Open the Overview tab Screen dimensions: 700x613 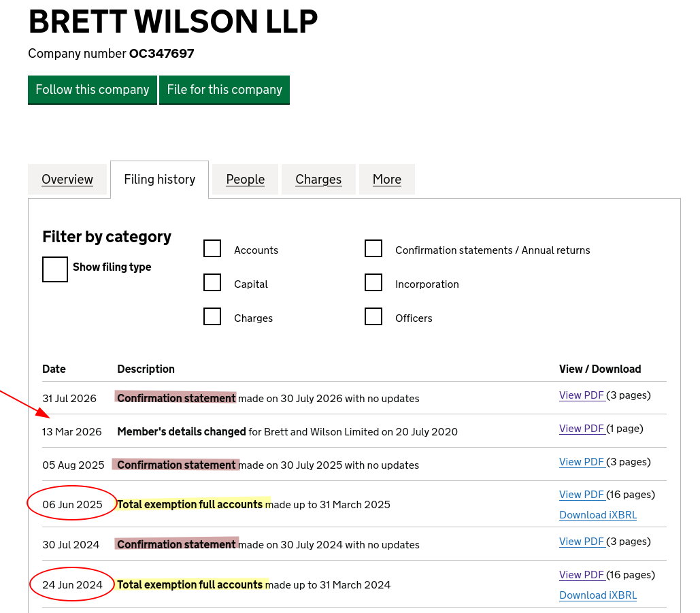tap(67, 180)
